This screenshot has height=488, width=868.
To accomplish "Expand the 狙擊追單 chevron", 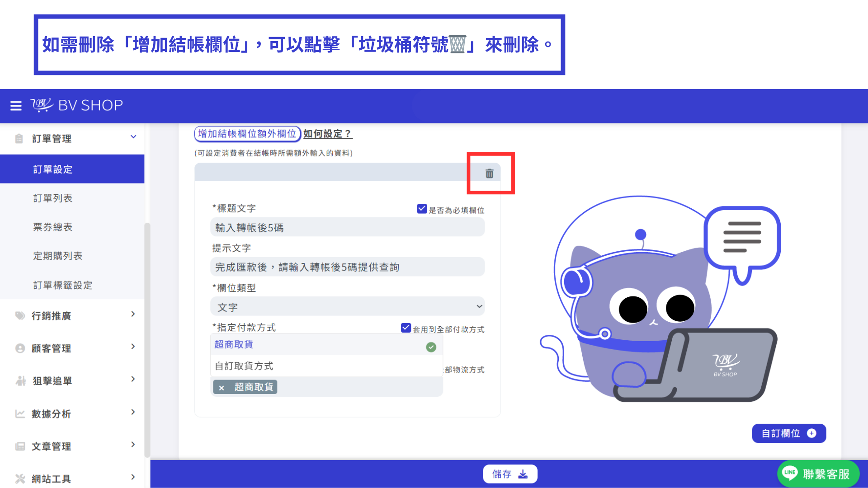I will pyautogui.click(x=133, y=379).
